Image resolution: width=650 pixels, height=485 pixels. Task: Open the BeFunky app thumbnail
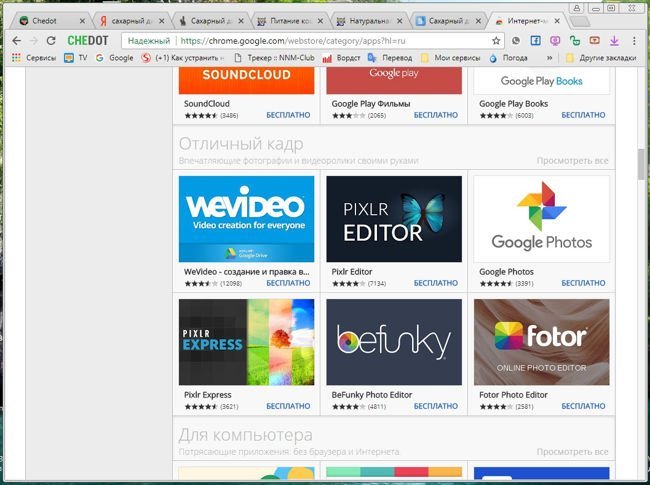pyautogui.click(x=394, y=342)
